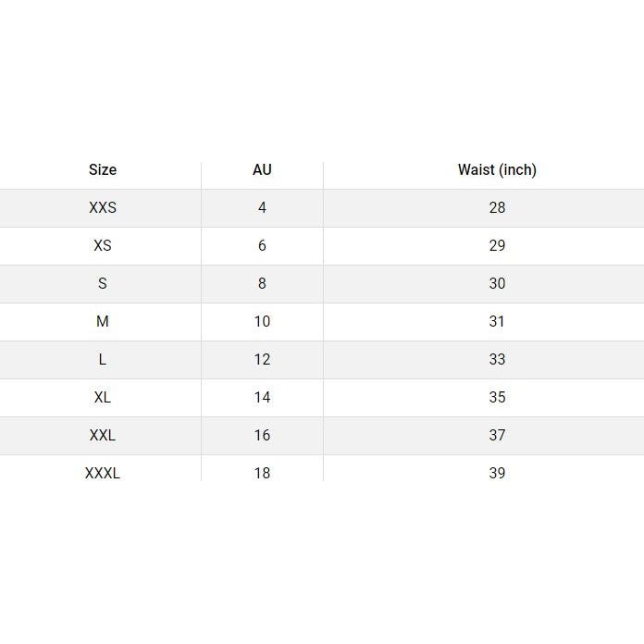644x644 pixels.
Task: Select AU value 14 cell
Action: coord(262,397)
